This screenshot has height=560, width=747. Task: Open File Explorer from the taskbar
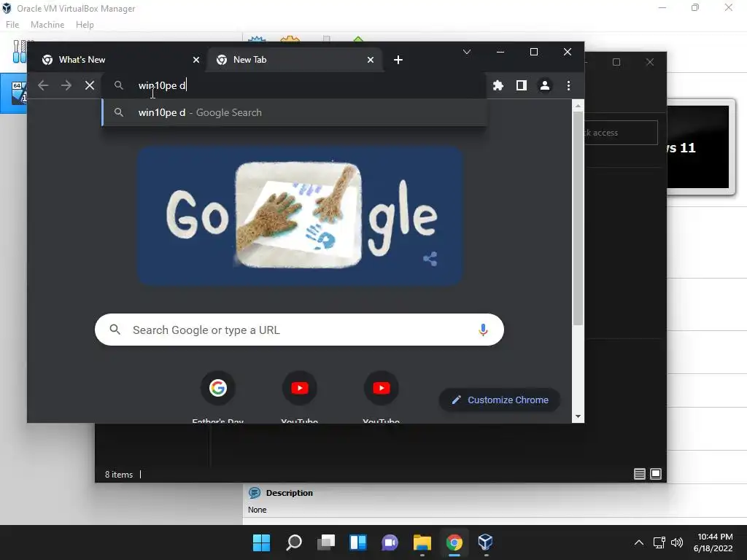click(422, 542)
